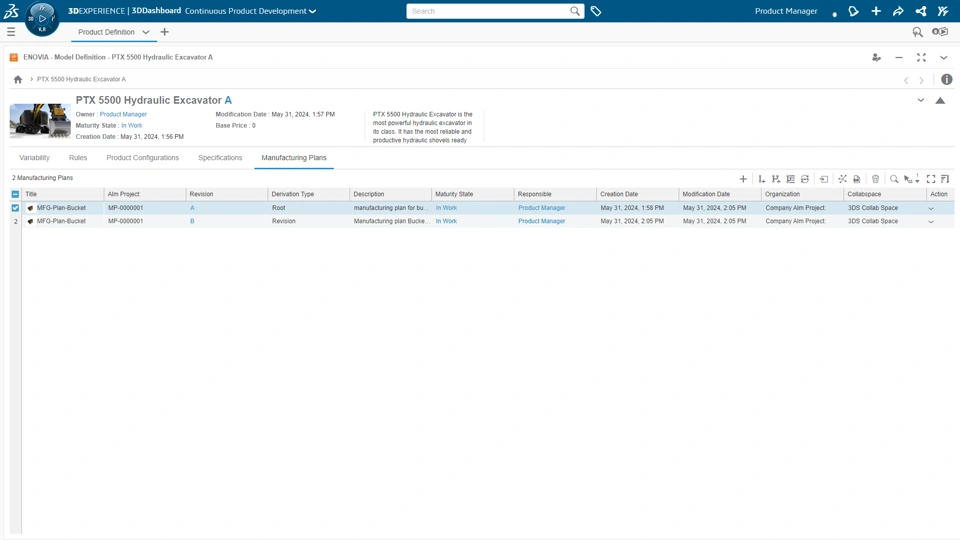Click the circular replace icon in toolbar
This screenshot has width=960, height=540.
point(805,179)
